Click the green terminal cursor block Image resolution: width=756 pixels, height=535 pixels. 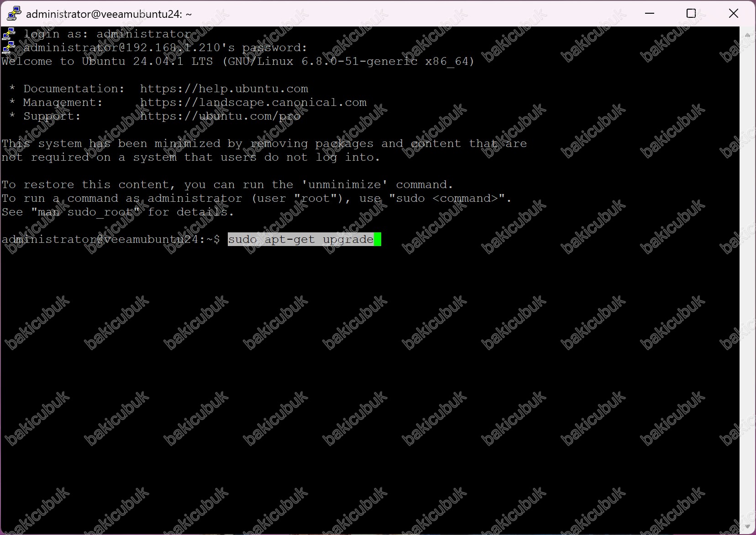point(378,239)
